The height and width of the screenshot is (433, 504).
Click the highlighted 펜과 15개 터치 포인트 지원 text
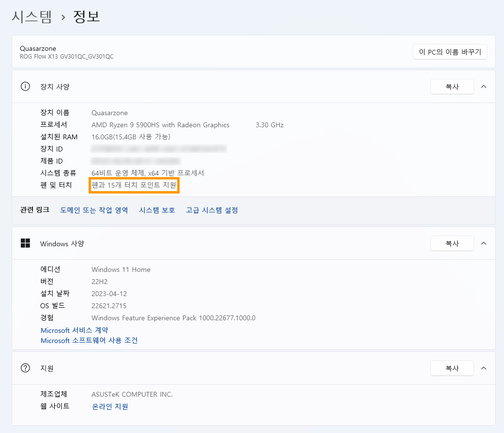(134, 185)
